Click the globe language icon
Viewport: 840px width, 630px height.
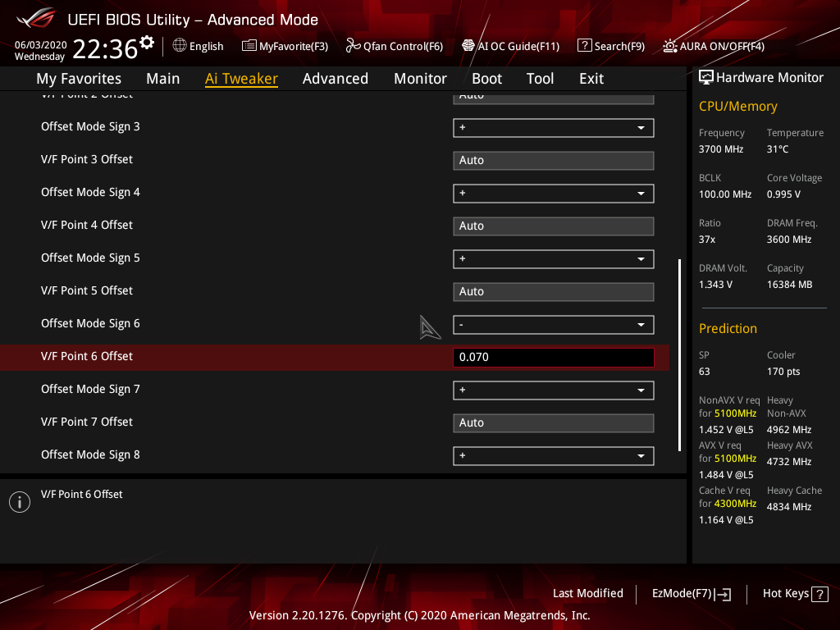180,46
